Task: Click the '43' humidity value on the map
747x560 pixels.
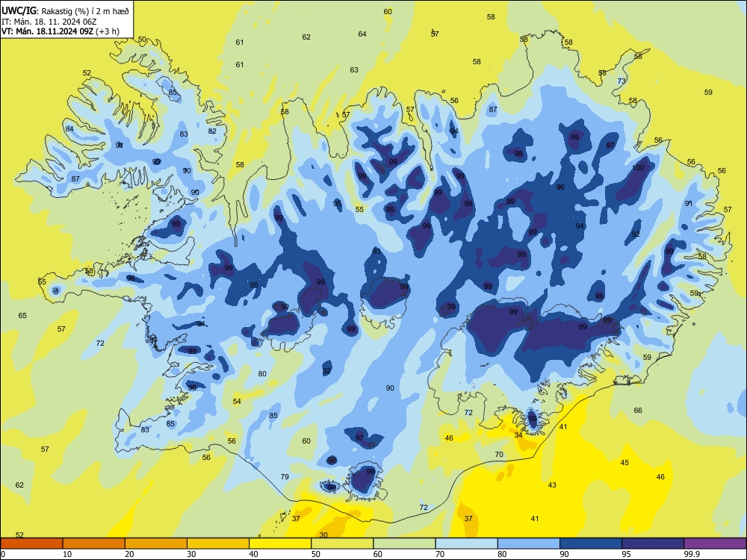Action: pos(552,485)
